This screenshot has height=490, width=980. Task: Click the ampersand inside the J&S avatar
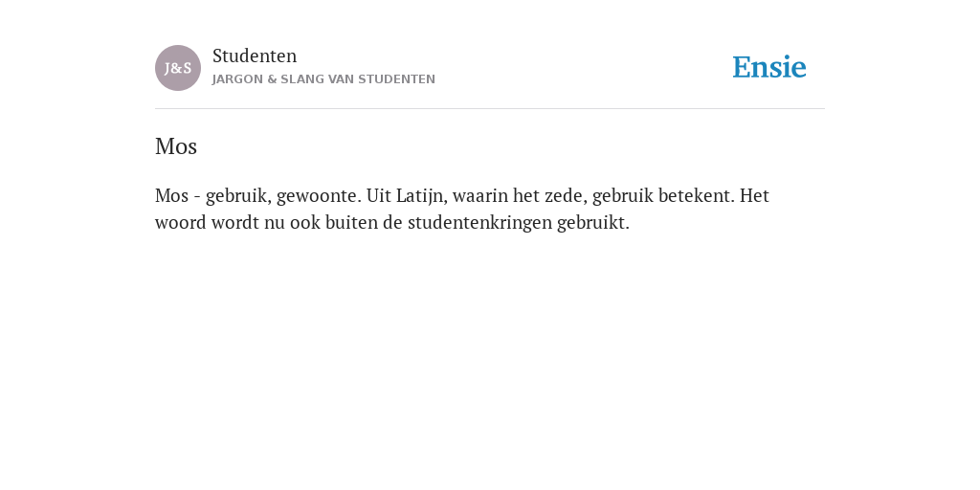[x=177, y=69]
